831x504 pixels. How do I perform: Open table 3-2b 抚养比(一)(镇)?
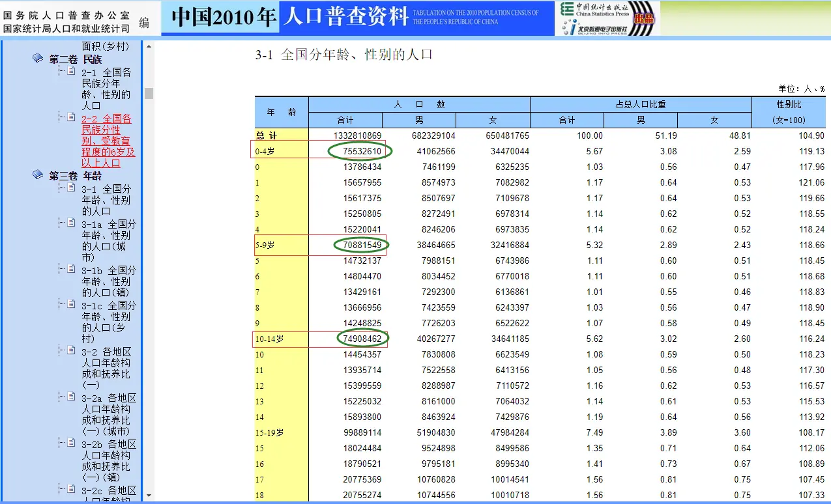(x=109, y=460)
